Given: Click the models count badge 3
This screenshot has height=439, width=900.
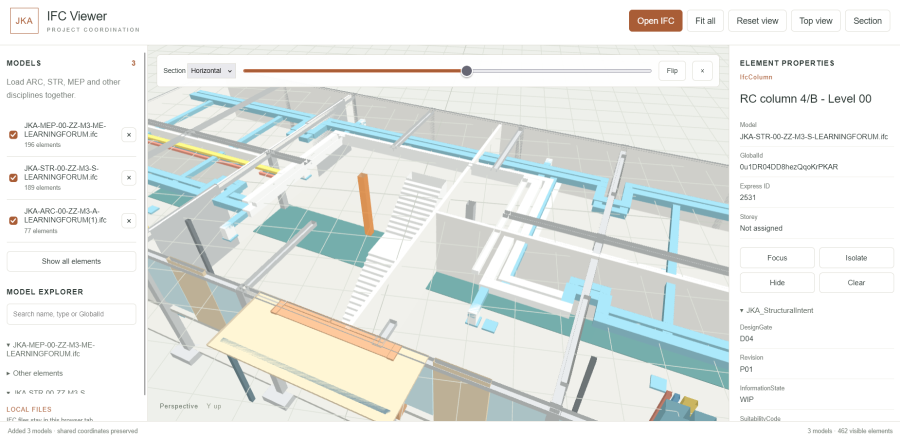Looking at the screenshot, I should tap(134, 63).
